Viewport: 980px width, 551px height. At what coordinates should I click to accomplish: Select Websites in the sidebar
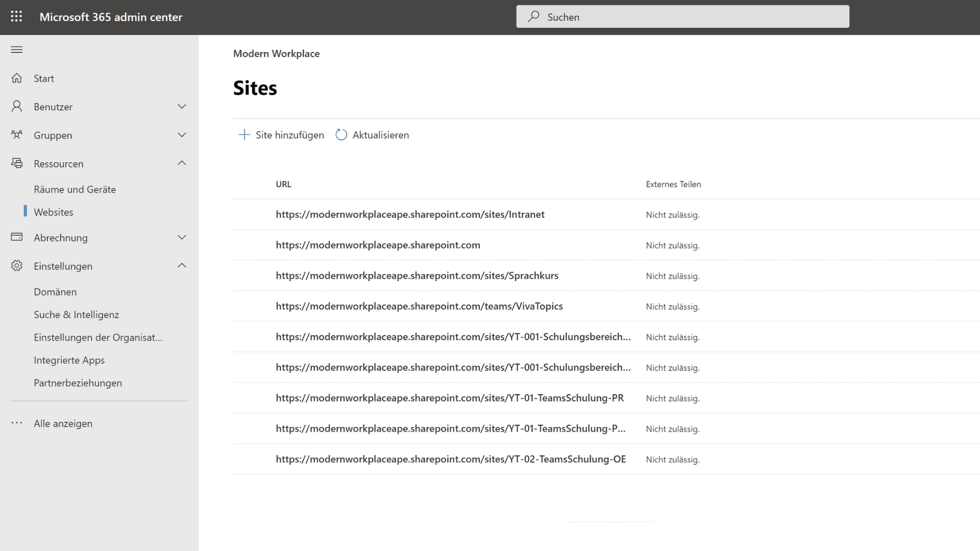tap(53, 212)
